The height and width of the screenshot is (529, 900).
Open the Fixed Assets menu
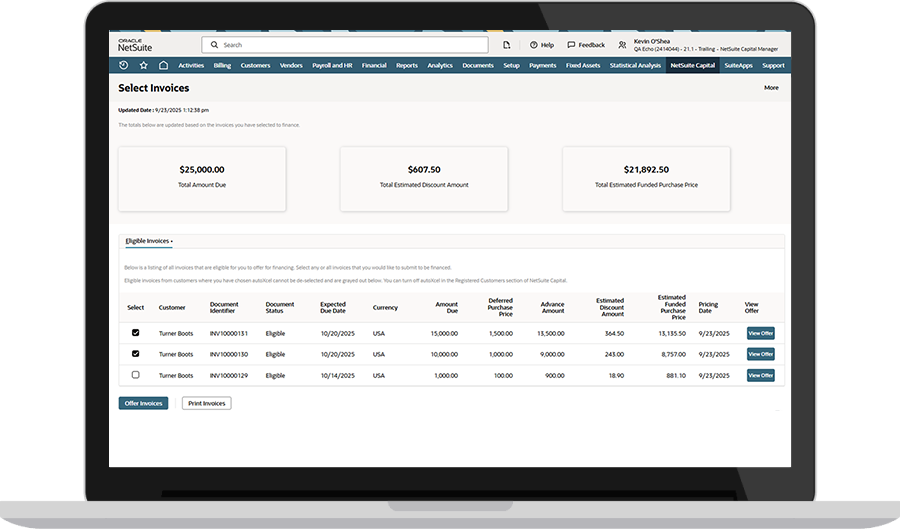point(583,65)
